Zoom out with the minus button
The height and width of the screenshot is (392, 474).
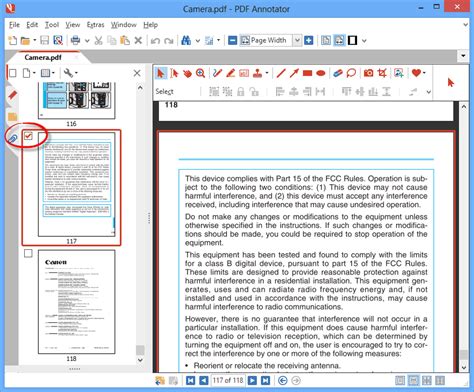[x=233, y=41]
